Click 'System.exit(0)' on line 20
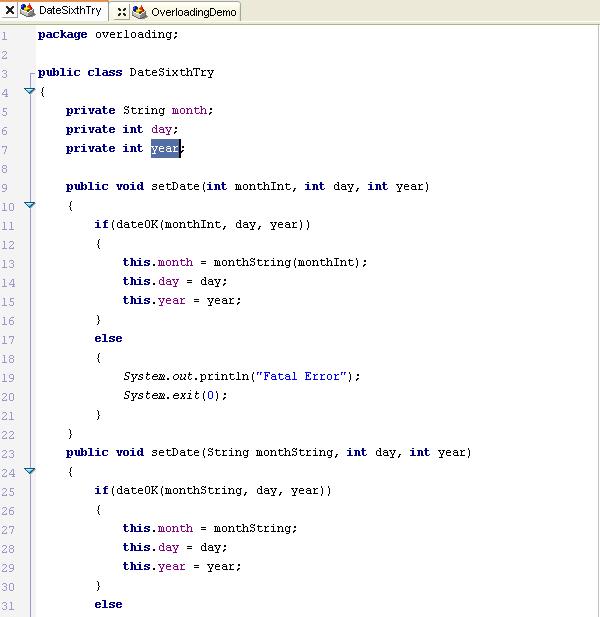This screenshot has width=600, height=617. click(171, 395)
